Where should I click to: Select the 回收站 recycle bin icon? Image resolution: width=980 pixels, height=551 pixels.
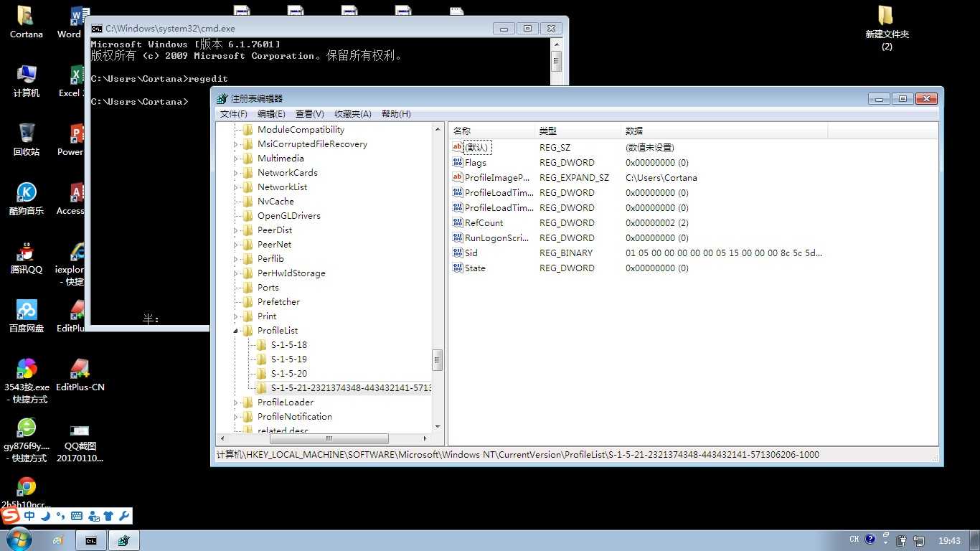(26, 140)
